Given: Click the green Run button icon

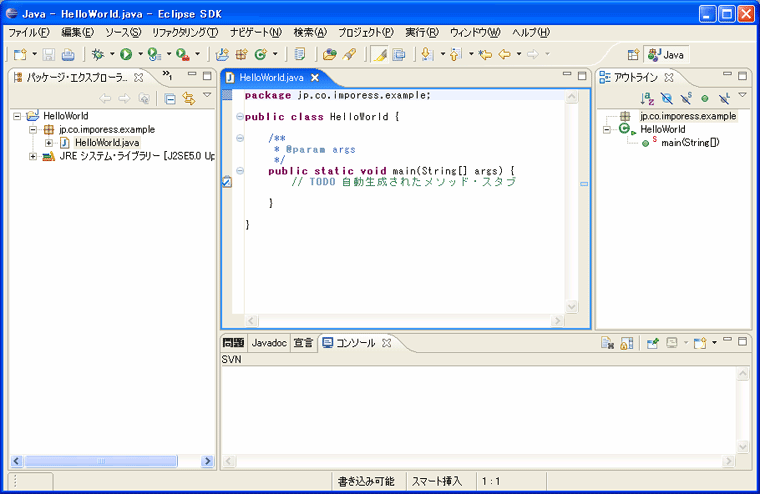Looking at the screenshot, I should [126, 54].
